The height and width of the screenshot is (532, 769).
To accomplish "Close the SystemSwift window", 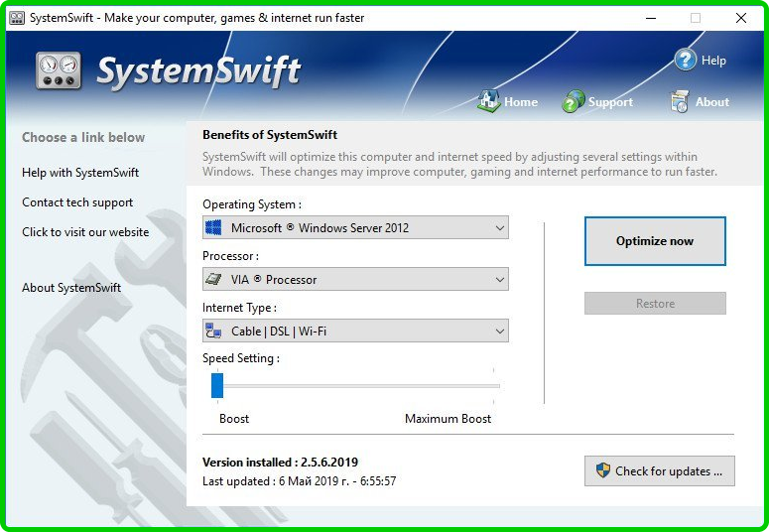I will (x=741, y=18).
